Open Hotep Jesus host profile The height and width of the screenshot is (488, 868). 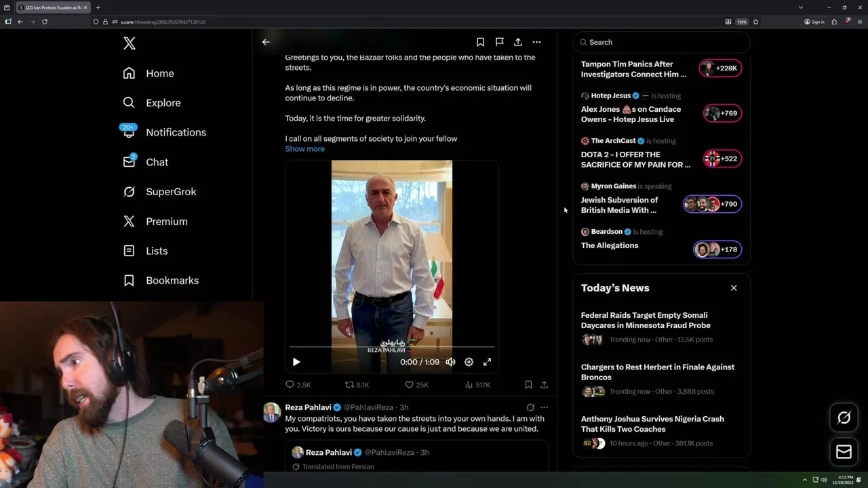click(610, 96)
